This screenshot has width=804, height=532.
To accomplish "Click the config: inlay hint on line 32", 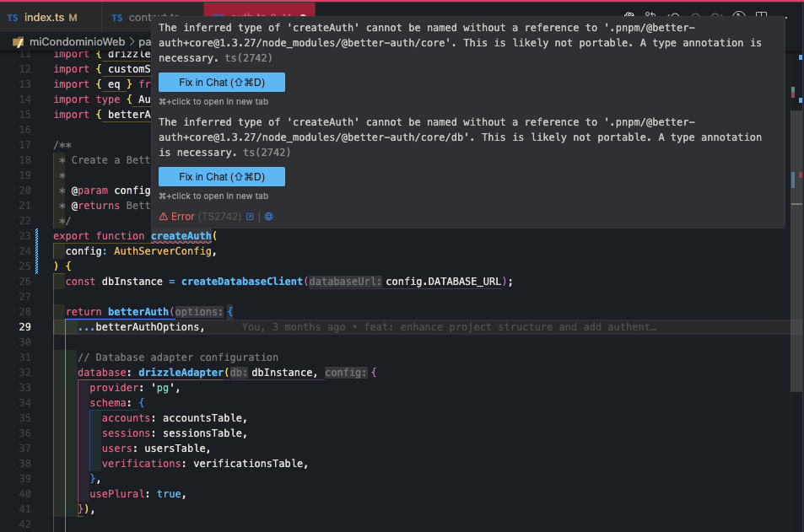I will [x=346, y=373].
